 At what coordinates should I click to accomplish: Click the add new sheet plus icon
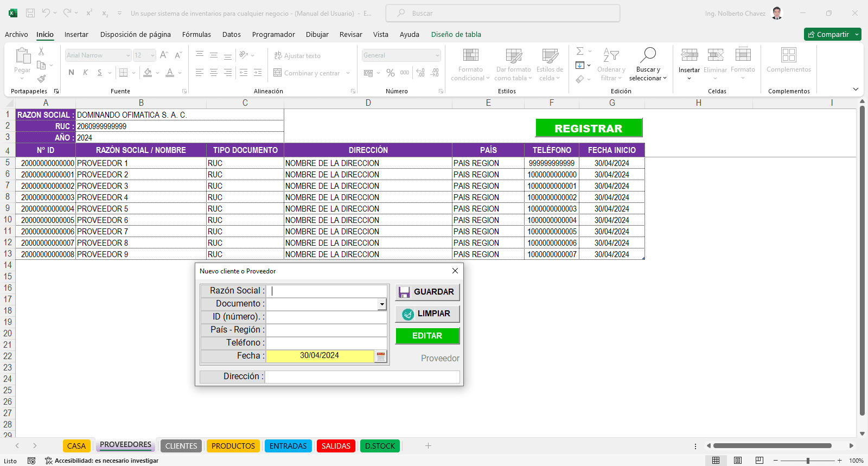[428, 446]
